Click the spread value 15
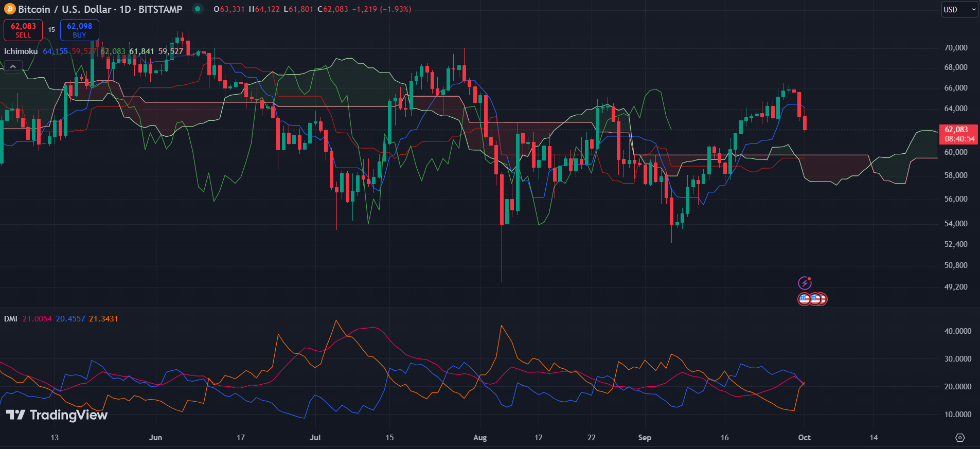Screen dimensions: 980x449 coord(51,30)
